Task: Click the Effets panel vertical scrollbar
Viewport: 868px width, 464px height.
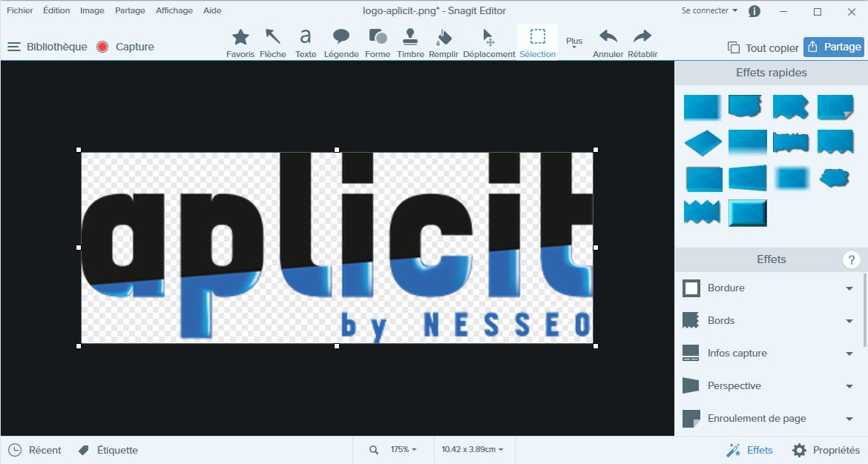Action: tap(865, 311)
